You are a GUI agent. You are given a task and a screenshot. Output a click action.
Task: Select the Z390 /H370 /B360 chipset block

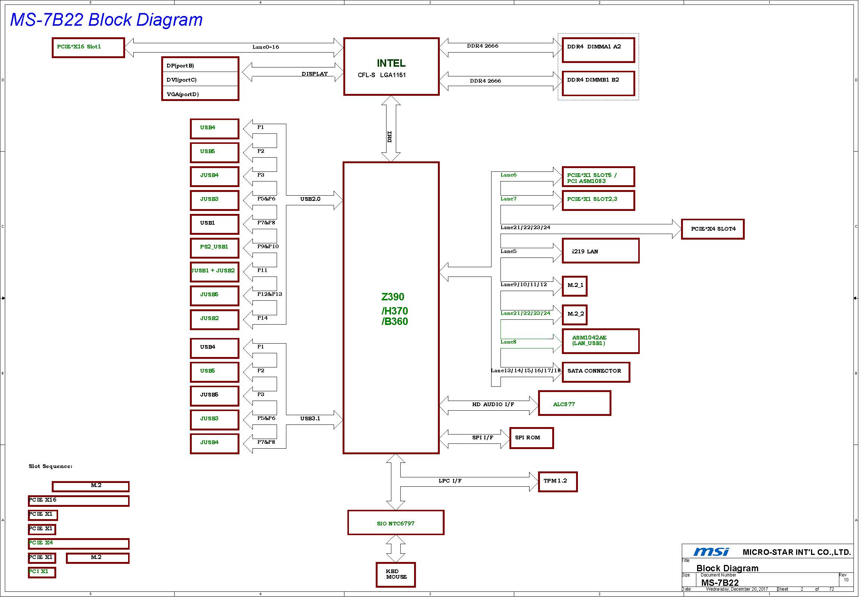[x=391, y=307]
